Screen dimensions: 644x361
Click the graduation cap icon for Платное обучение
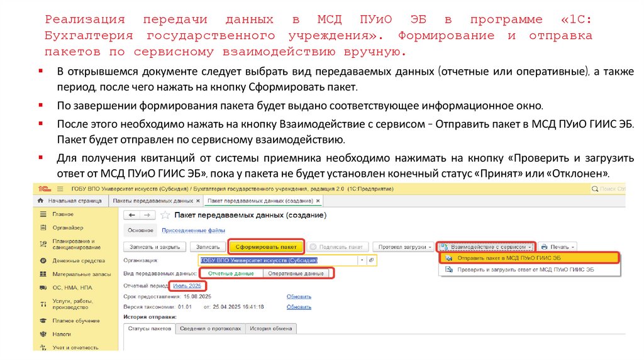[x=43, y=321]
